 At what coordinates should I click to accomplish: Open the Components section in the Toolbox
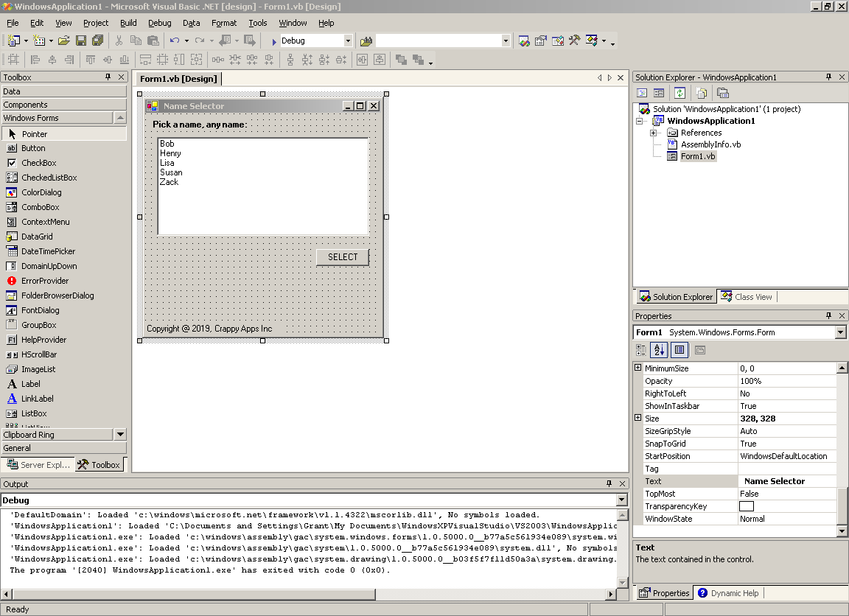point(64,105)
